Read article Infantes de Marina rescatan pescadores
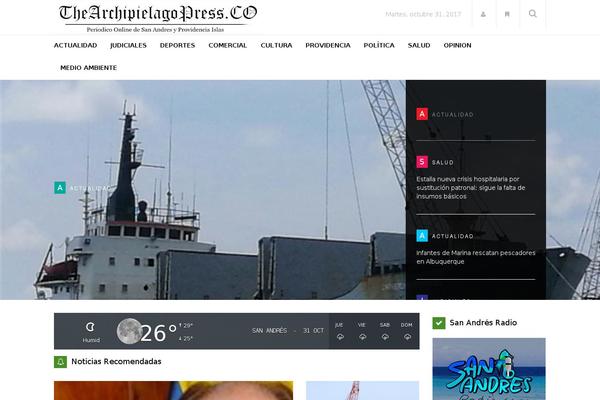 pos(476,257)
